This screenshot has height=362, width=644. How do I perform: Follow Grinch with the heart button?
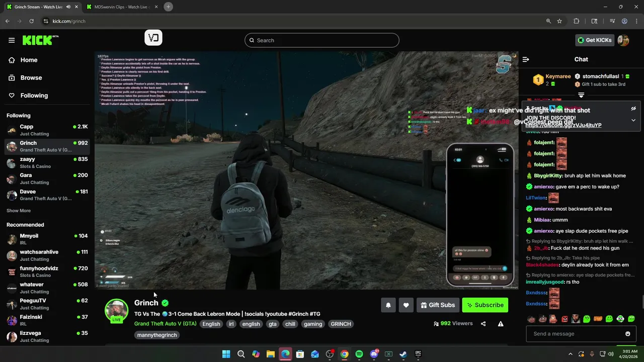(406, 305)
